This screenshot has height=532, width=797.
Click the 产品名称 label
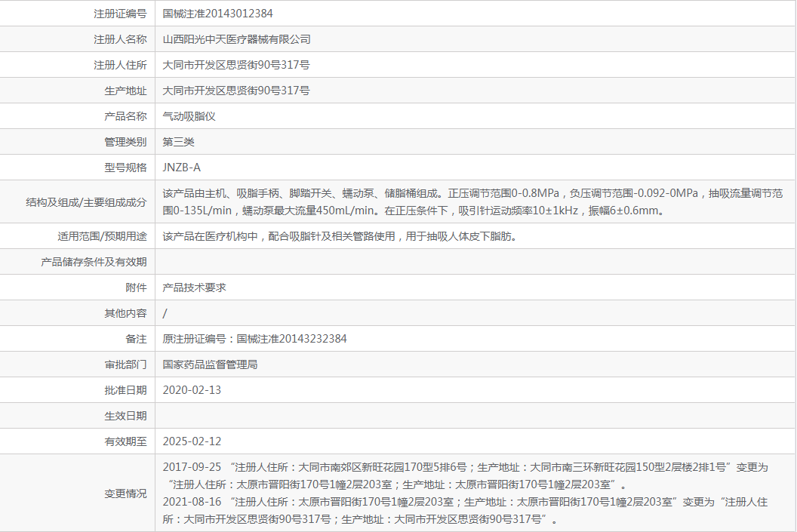(x=125, y=116)
